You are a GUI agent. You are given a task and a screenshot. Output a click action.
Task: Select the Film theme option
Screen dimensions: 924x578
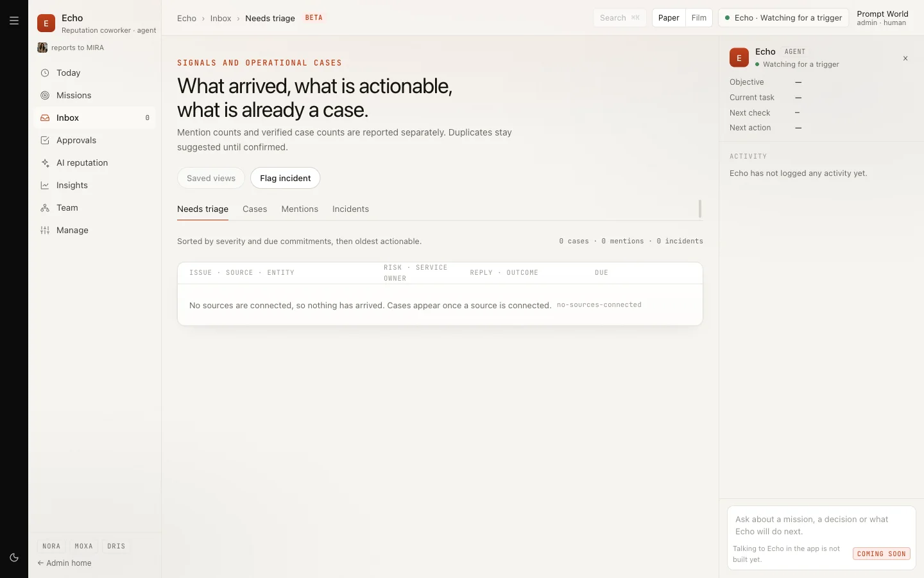coord(699,18)
